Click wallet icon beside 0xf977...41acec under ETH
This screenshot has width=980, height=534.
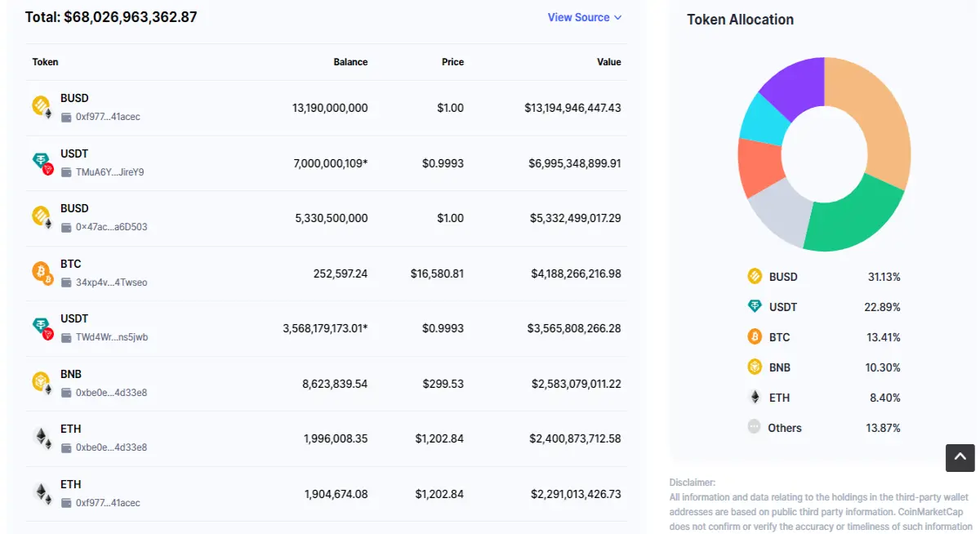(66, 503)
